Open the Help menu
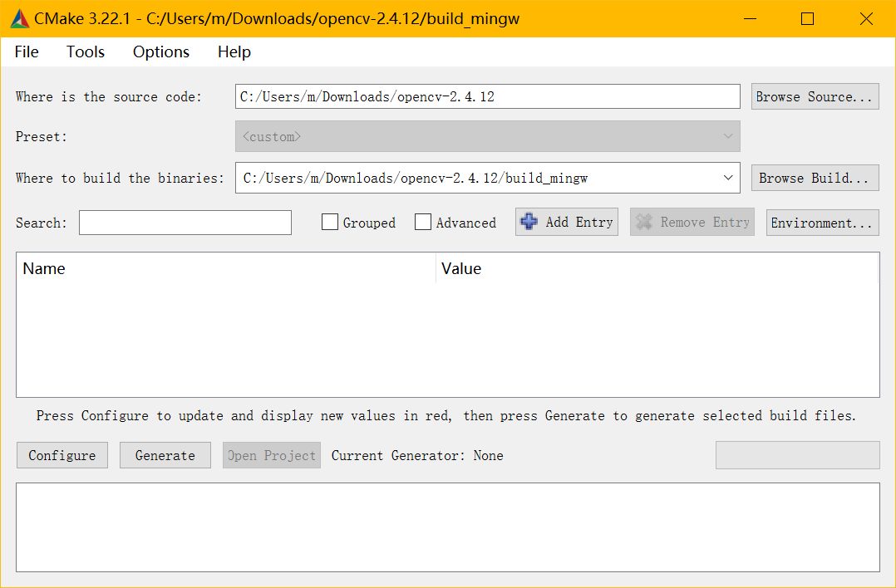Screen dimensions: 896x588 click(234, 51)
